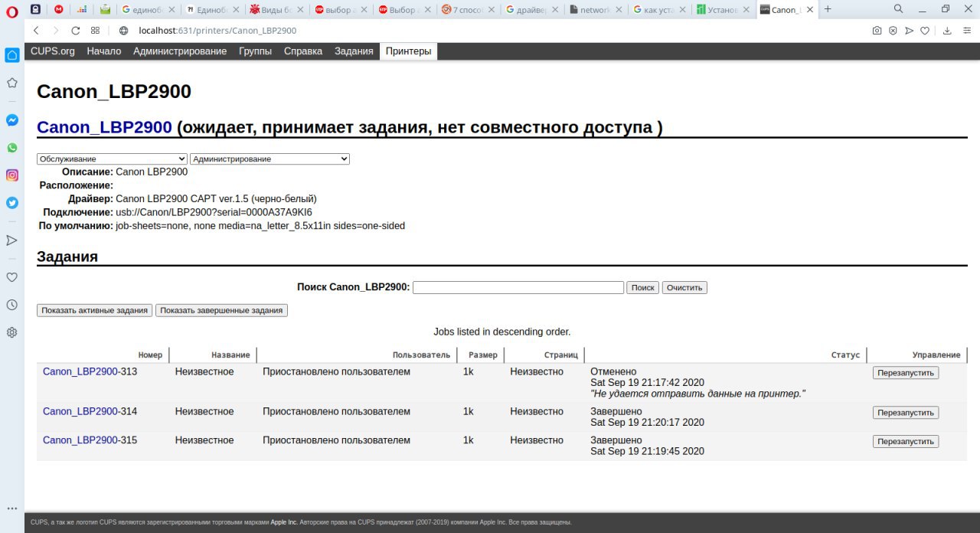Click 'Jobs listed in descending order.' text

pyautogui.click(x=502, y=332)
